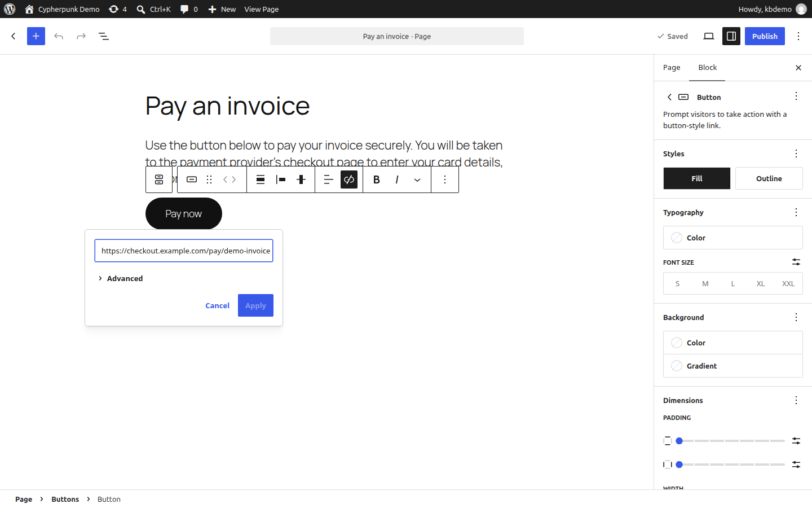Open the Pay an invoice command bar

tap(397, 36)
